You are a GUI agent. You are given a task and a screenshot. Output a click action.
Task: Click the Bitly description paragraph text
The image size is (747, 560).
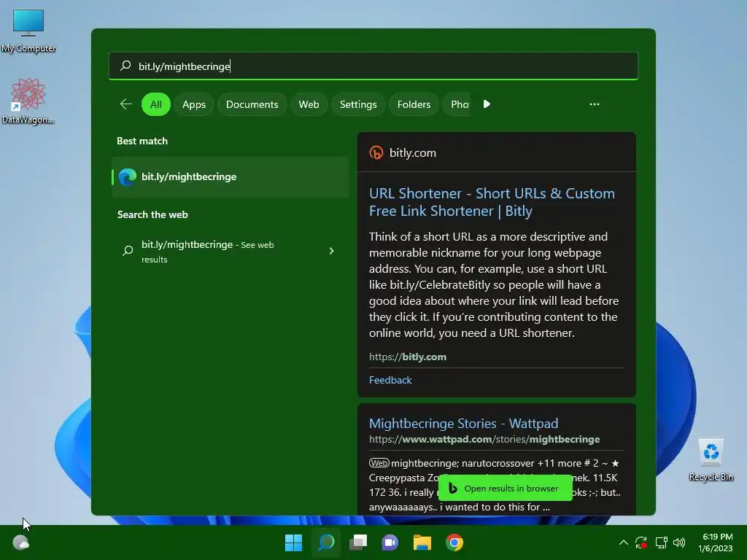coord(494,285)
